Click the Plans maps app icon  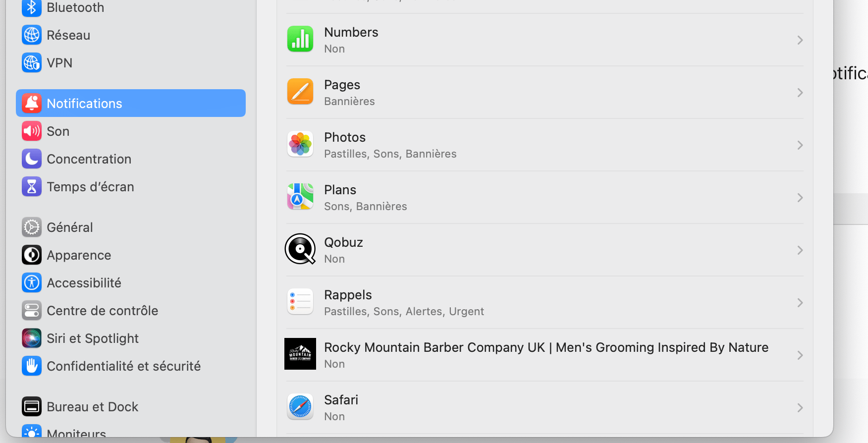[x=300, y=197]
